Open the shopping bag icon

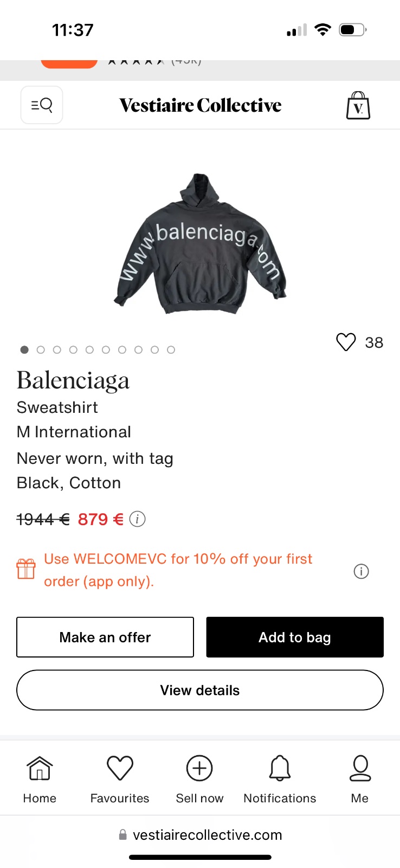pyautogui.click(x=358, y=105)
